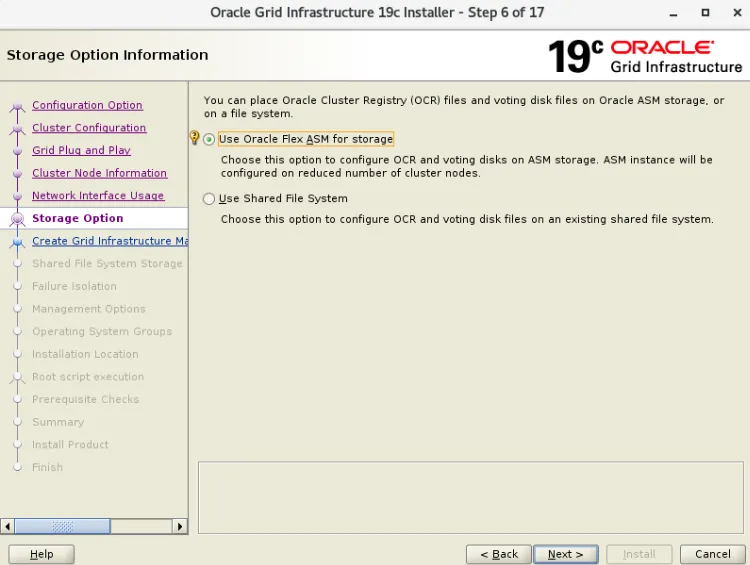Click the sidebar horizontal scrollbar thumb
750x565 pixels.
63,527
